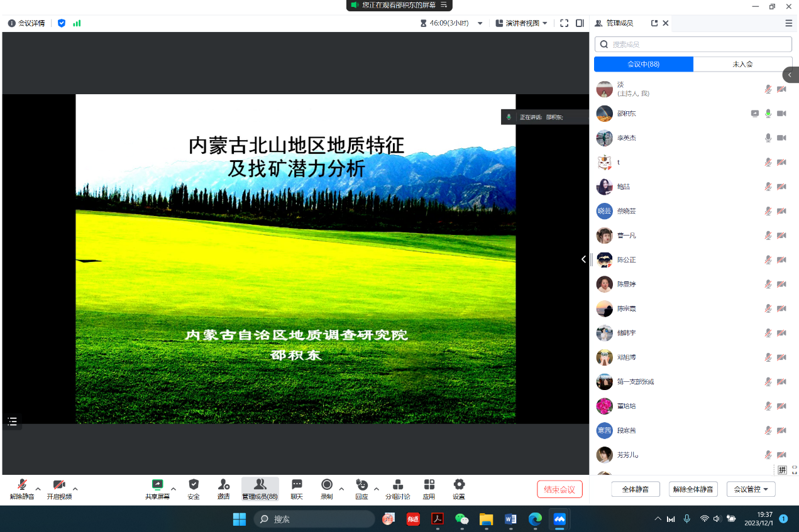Click the Share Screen icon

(x=157, y=486)
